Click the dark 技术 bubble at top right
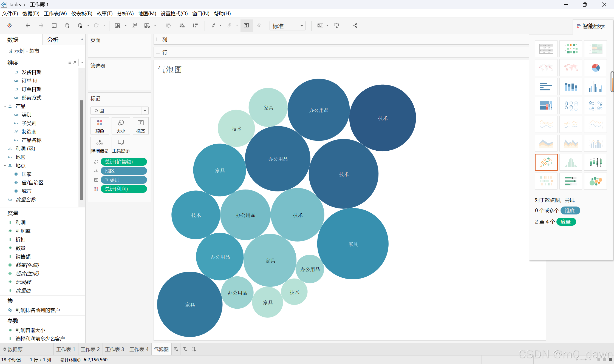 pyautogui.click(x=383, y=118)
